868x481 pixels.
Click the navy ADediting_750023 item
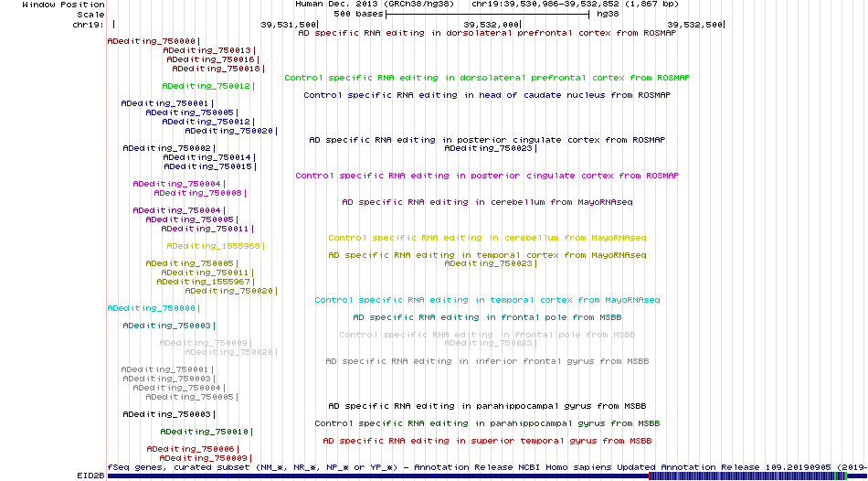[491, 148]
